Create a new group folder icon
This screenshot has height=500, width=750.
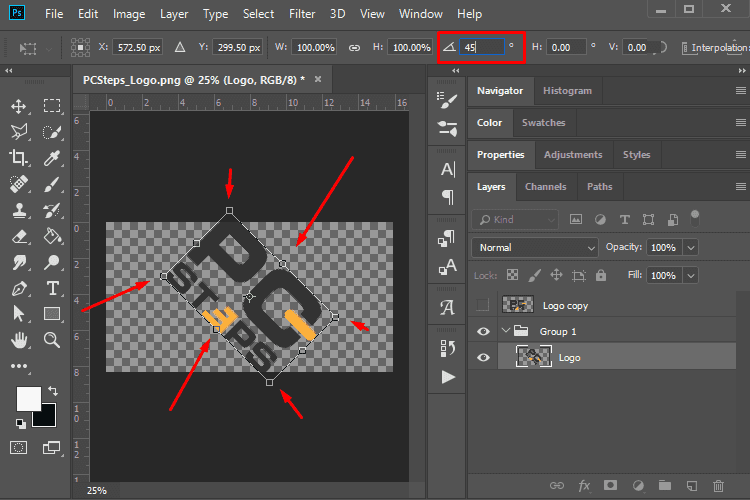[664, 486]
